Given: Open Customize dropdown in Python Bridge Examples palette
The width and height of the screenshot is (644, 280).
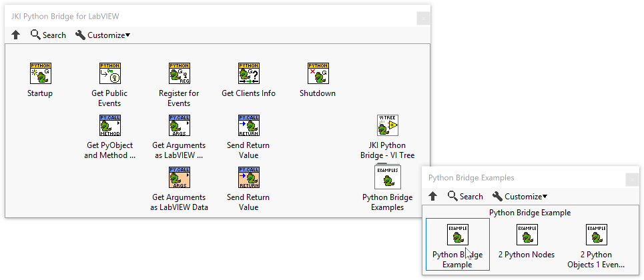Looking at the screenshot, I should click(520, 196).
